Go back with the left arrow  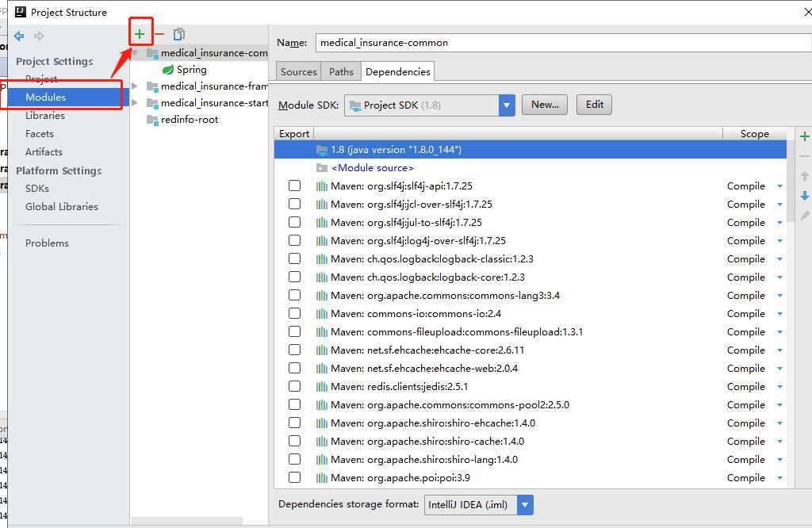click(x=19, y=36)
